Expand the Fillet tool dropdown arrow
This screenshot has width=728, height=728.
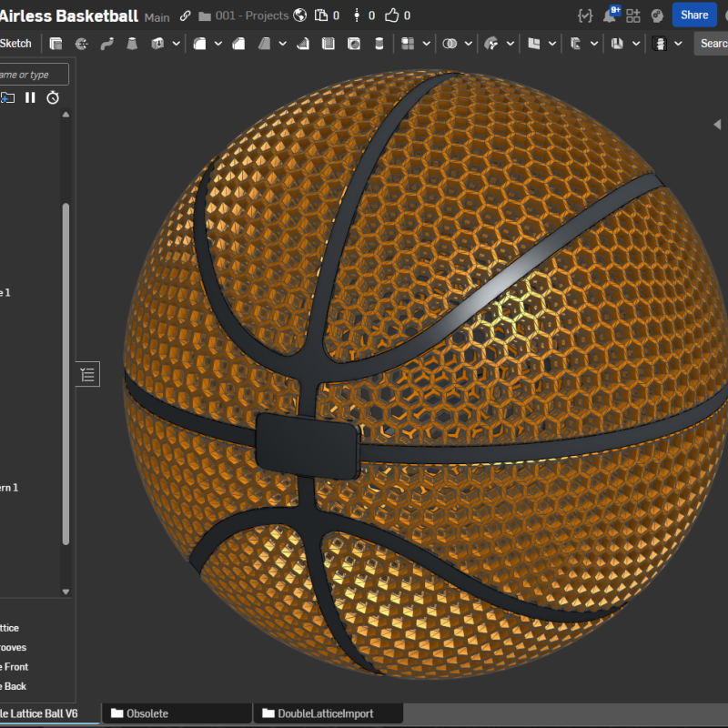218,43
